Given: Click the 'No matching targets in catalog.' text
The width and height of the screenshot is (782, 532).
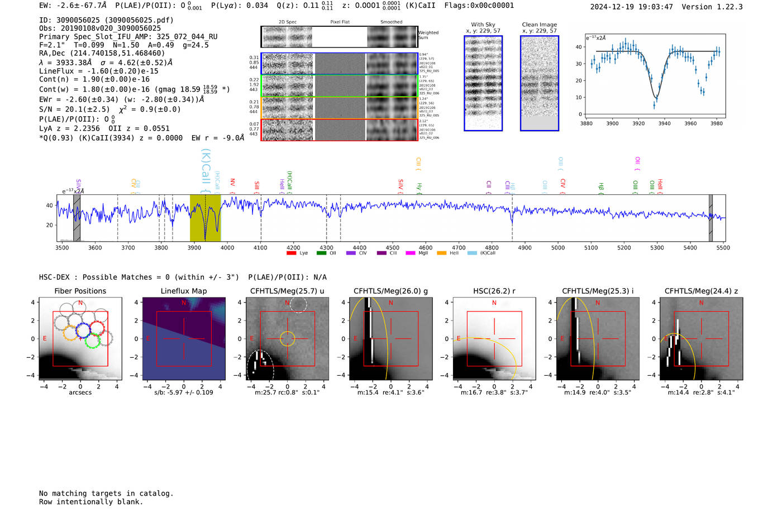Looking at the screenshot, I should point(106,493).
